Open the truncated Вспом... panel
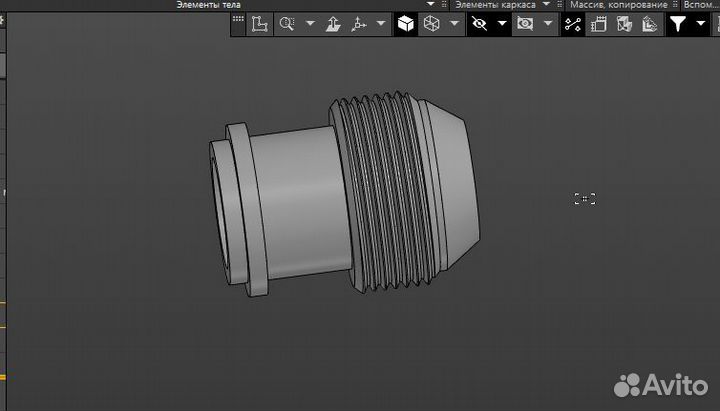 point(701,5)
